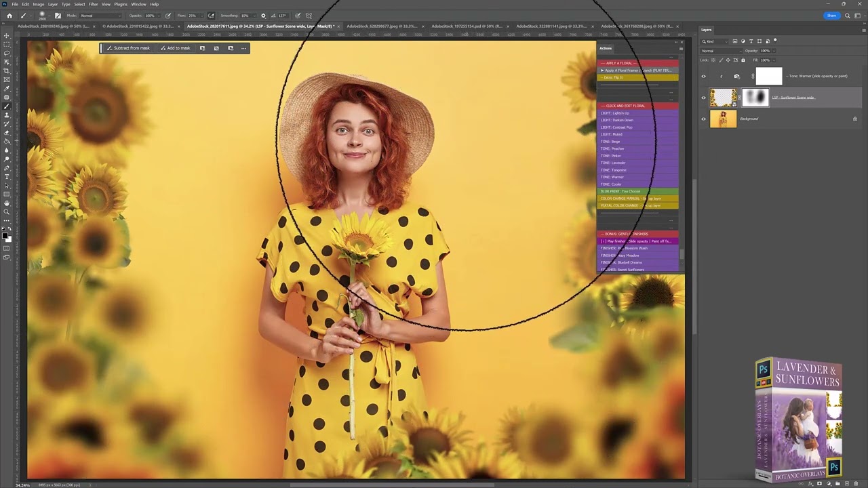The image size is (868, 488).
Task: Toggle pressure for opacity button
Action: pos(168,16)
